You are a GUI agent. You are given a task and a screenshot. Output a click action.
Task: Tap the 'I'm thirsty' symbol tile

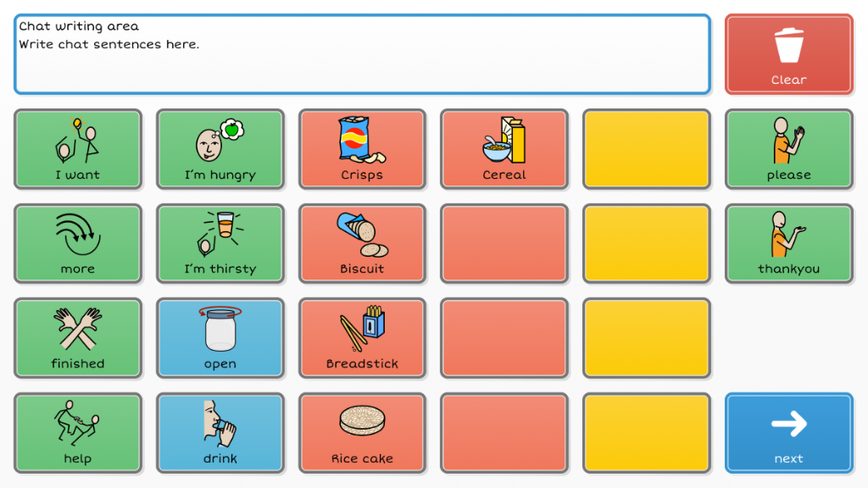coord(220,243)
